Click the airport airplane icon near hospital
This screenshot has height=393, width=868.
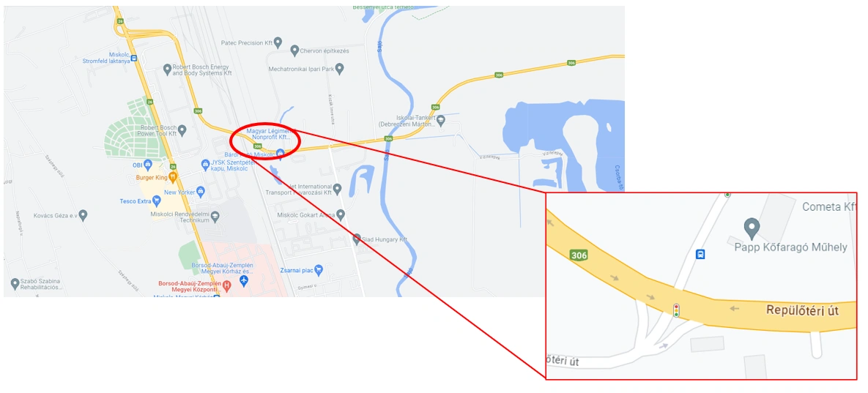point(244,281)
